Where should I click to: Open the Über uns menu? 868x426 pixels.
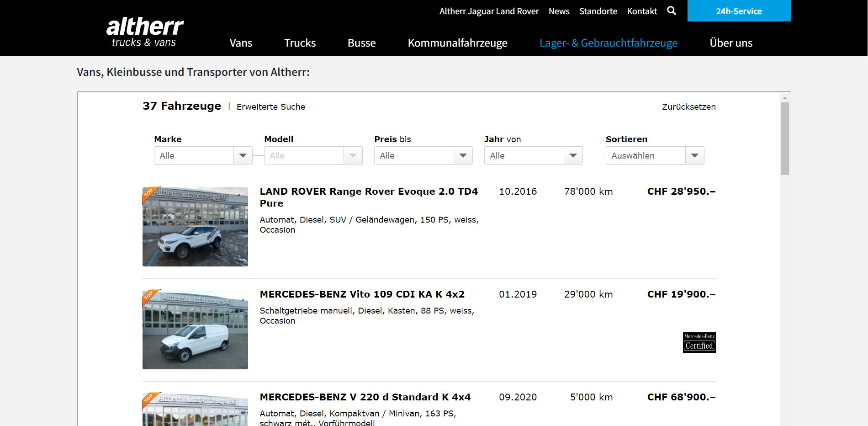coord(731,43)
